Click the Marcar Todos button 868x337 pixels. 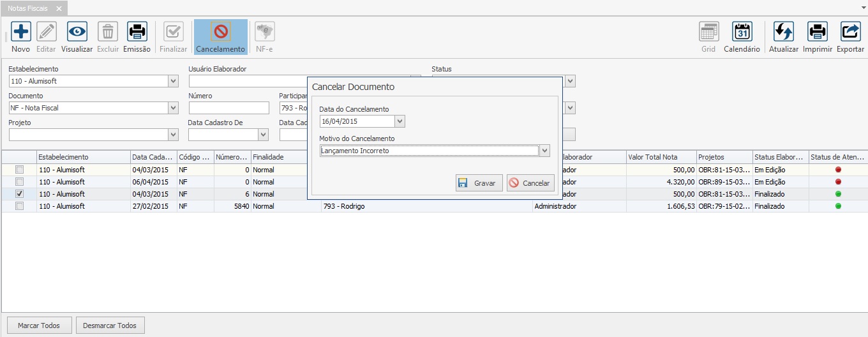[x=39, y=326]
